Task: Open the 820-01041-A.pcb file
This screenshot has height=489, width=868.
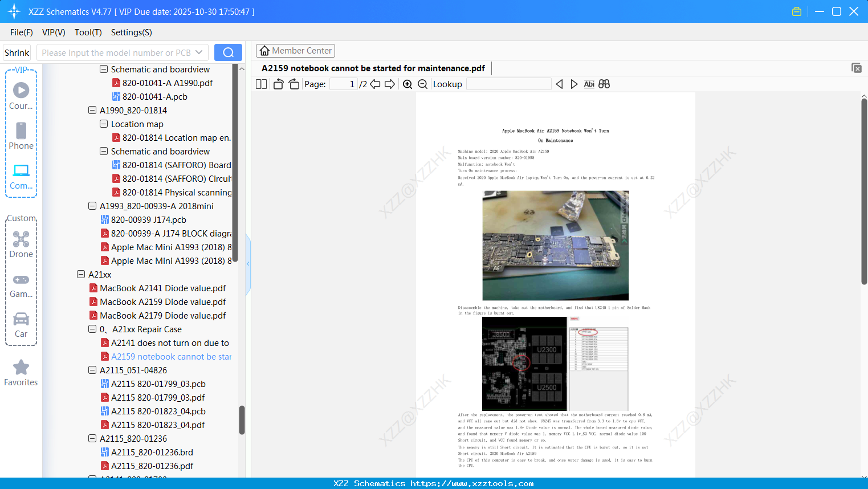Action: (x=154, y=97)
